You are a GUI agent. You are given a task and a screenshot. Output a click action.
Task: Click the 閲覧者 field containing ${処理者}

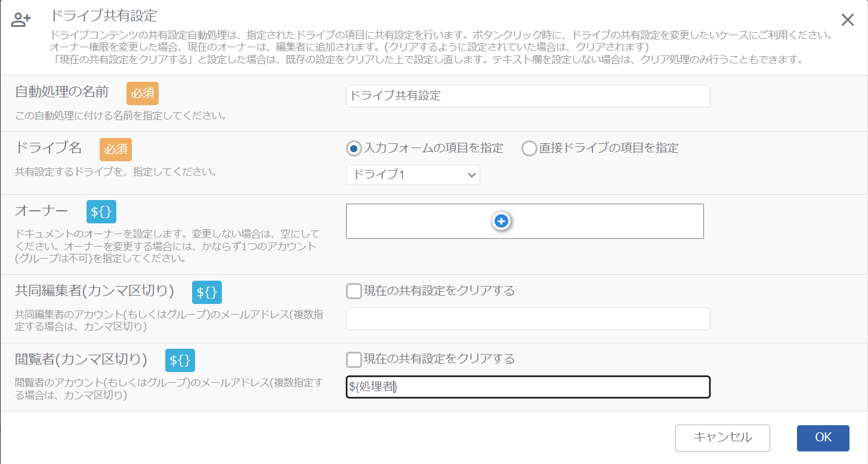pyautogui.click(x=528, y=387)
